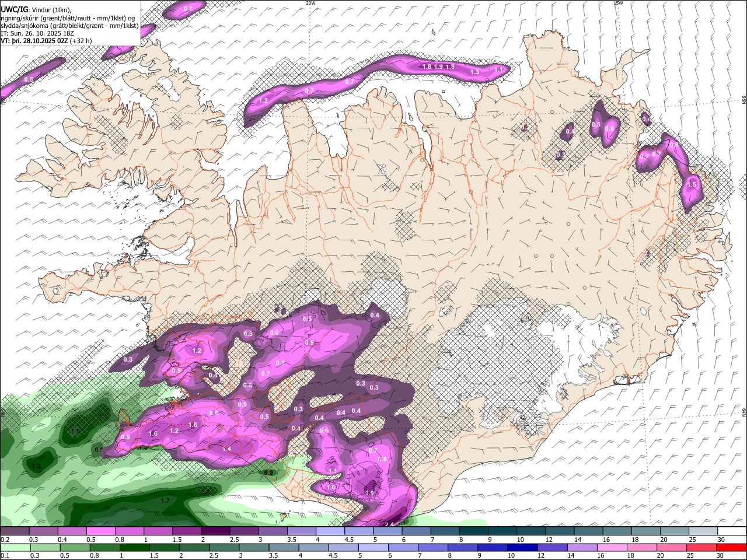Click the bright red swatch ending the rain legend
This screenshot has width=747, height=560.
pyautogui.click(x=732, y=547)
